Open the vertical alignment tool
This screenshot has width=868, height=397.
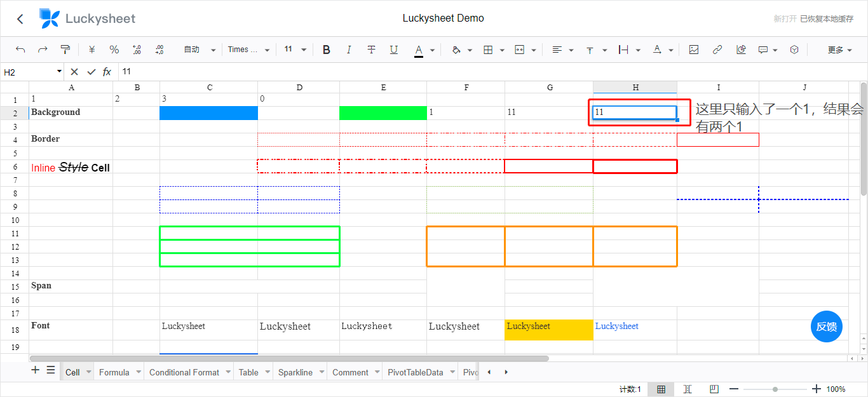[x=590, y=50]
